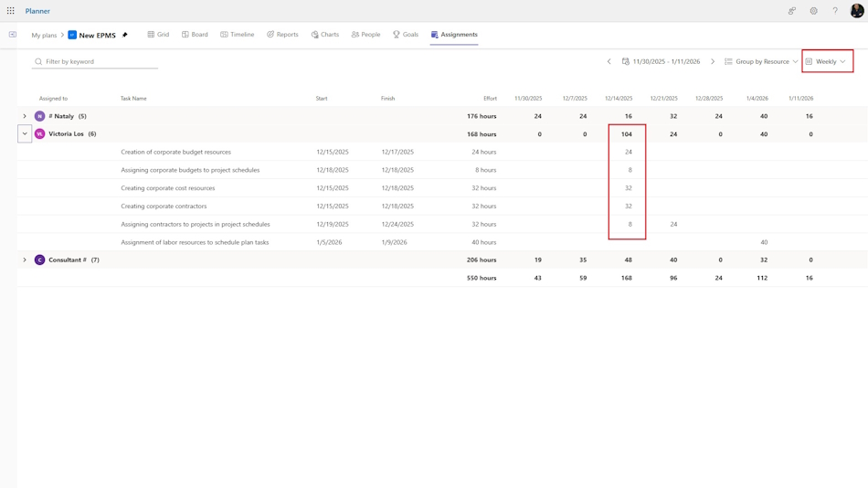Open the Weekly timescale dropdown
Screen dimensions: 868x488
click(x=827, y=61)
